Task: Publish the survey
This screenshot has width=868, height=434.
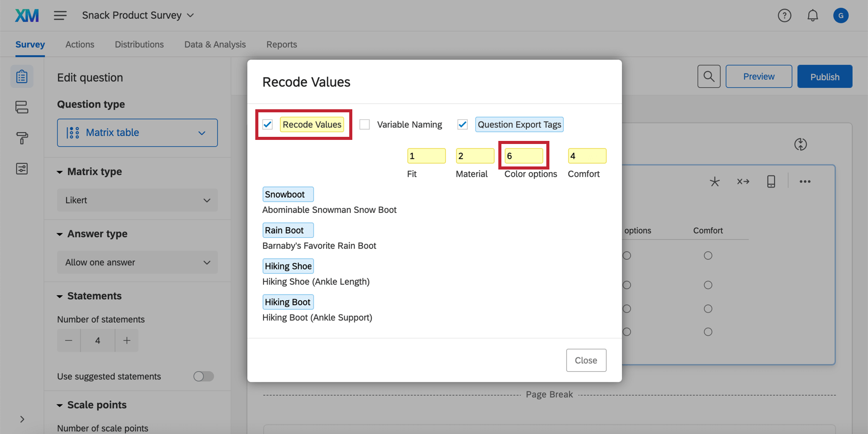Action: 825,77
